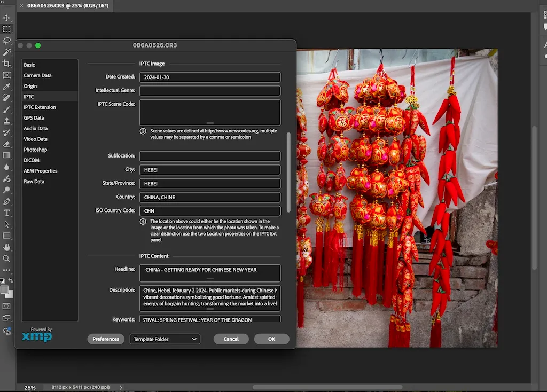Select the Type tool

click(x=6, y=213)
